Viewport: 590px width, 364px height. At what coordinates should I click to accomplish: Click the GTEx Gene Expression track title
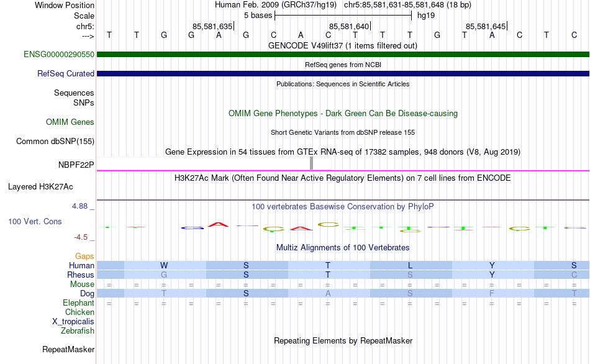343,152
